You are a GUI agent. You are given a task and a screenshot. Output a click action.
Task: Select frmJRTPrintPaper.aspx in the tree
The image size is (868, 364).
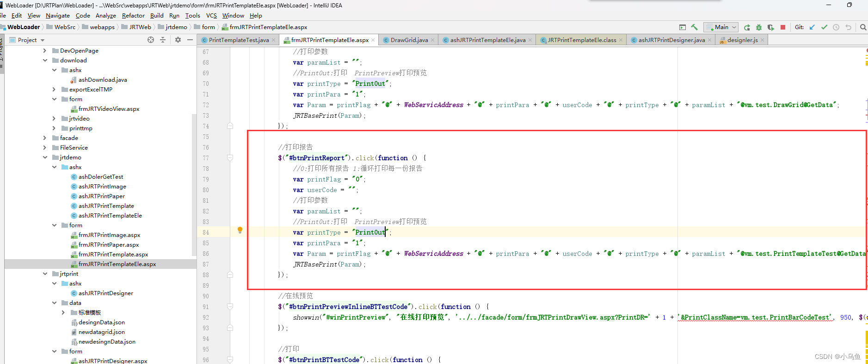pos(109,245)
